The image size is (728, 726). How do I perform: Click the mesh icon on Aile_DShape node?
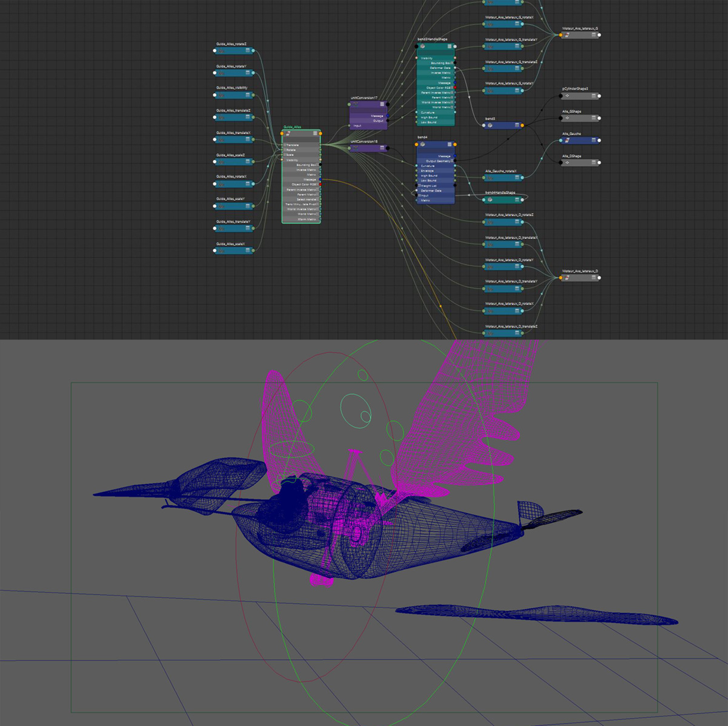pos(567,163)
